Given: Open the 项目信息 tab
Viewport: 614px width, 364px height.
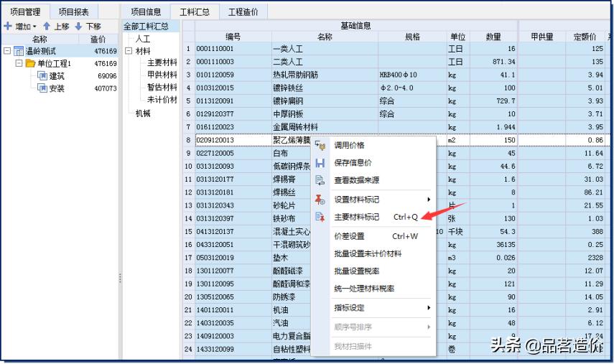Looking at the screenshot, I should pyautogui.click(x=146, y=12).
